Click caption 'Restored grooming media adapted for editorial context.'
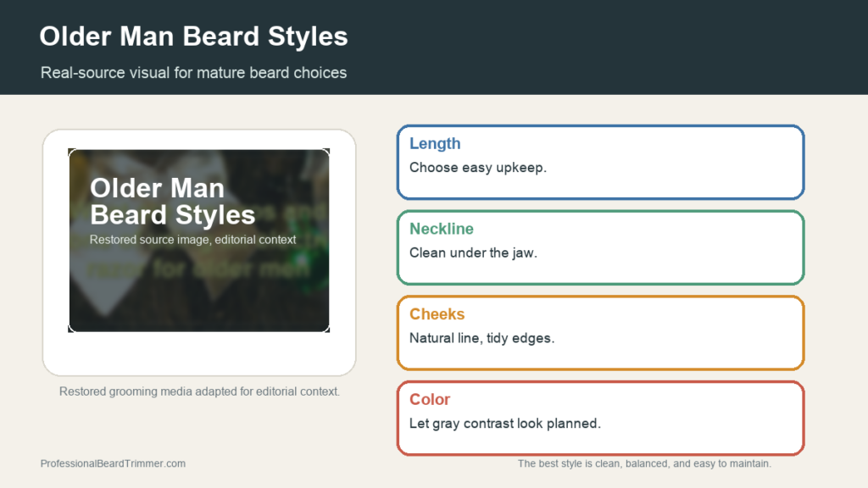The height and width of the screenshot is (488, 868). click(199, 391)
